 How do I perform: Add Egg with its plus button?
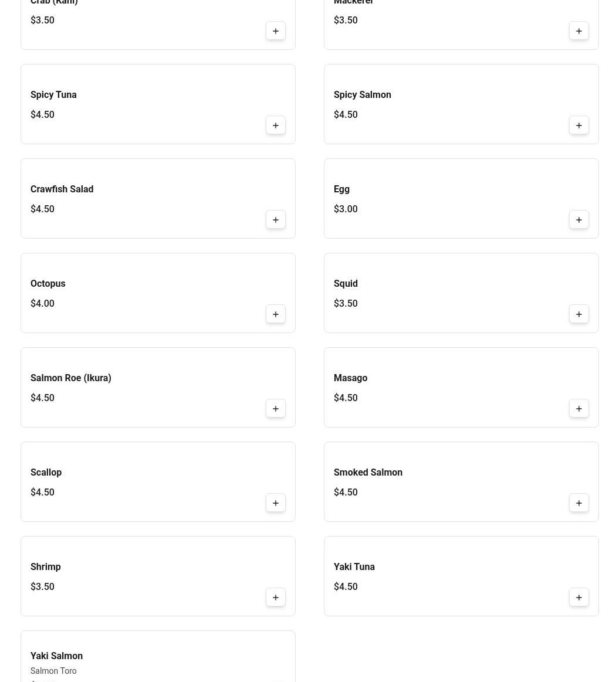(x=579, y=220)
